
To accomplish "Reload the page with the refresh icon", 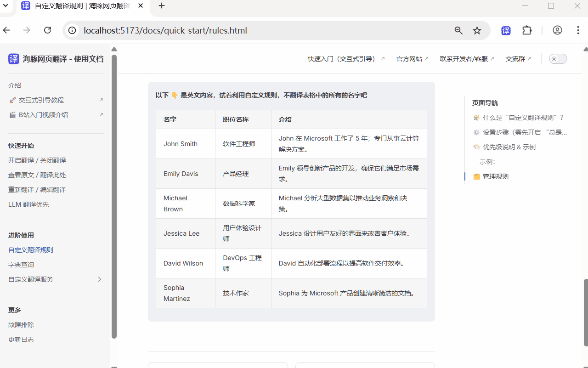I will click(47, 30).
